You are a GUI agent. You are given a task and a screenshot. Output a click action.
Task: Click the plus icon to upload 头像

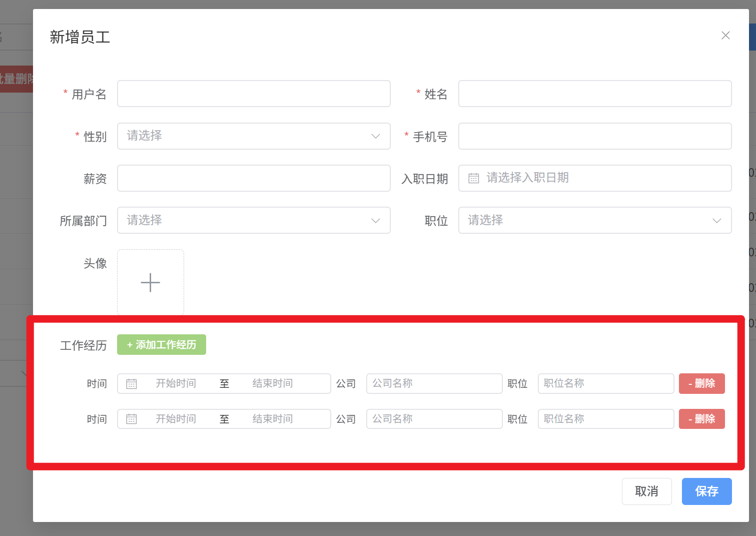(x=150, y=282)
